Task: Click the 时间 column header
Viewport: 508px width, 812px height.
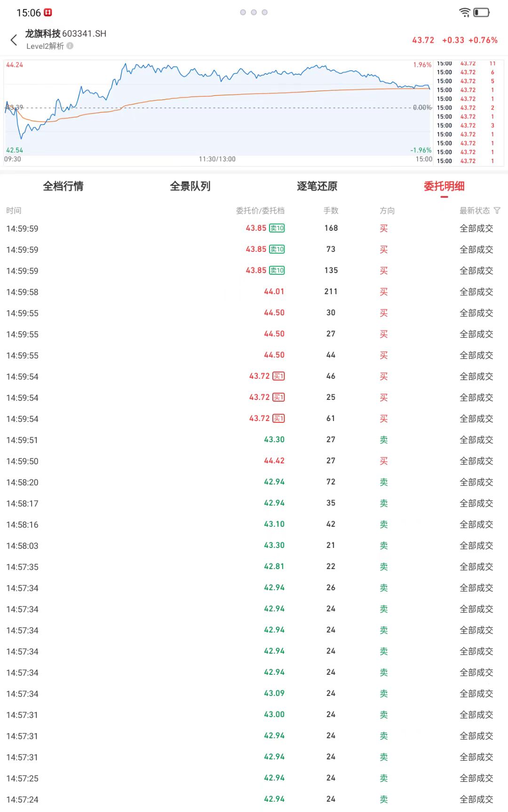Action: pyautogui.click(x=14, y=211)
